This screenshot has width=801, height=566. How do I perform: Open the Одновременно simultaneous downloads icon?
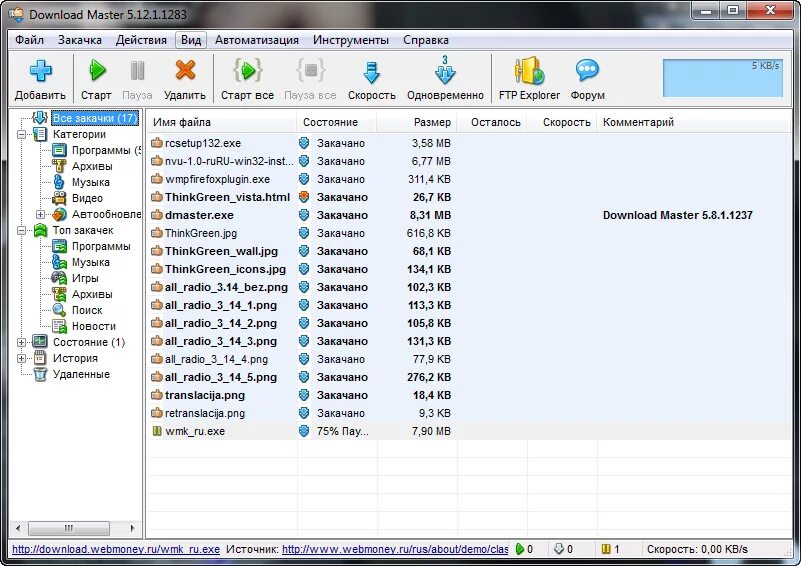[445, 70]
